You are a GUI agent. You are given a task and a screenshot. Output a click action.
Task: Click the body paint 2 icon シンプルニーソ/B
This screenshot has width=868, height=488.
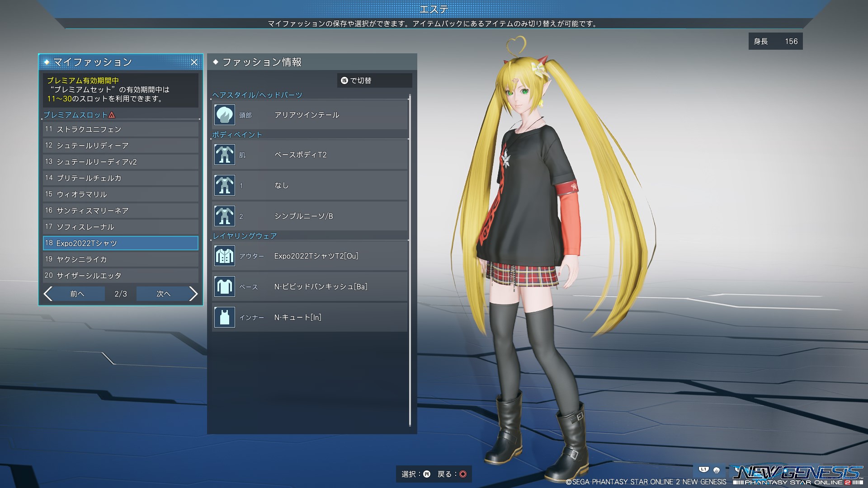(224, 216)
